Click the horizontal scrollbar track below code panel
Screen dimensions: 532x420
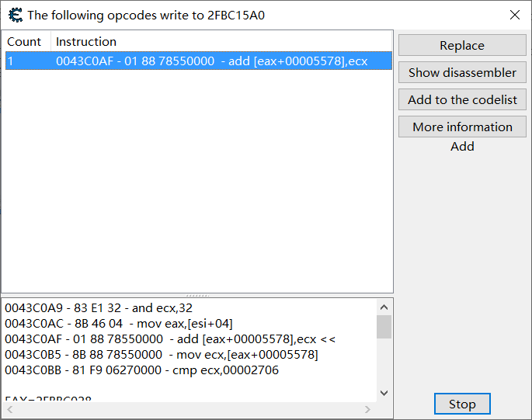click(189, 409)
